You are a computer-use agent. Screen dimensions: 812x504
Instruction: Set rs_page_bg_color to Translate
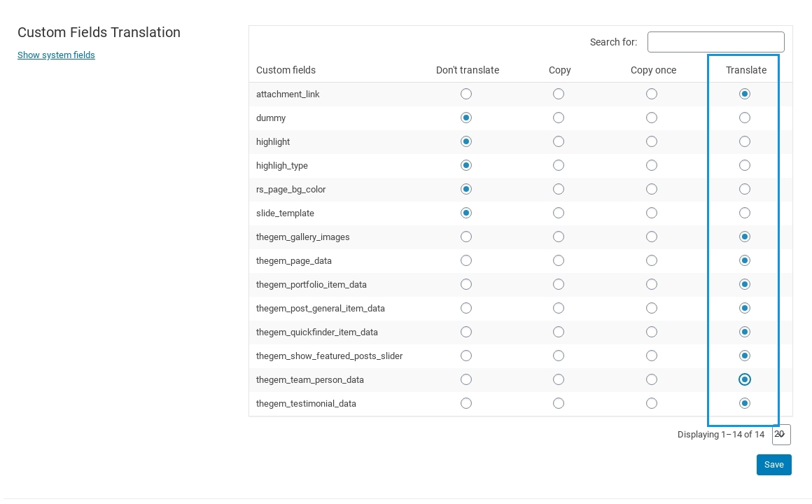(745, 189)
